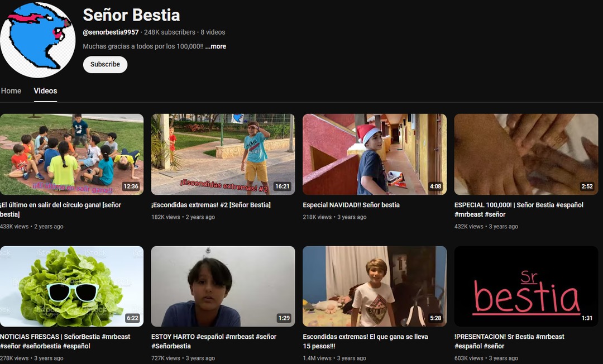This screenshot has height=364, width=603.
Task: Switch to the Home tab
Action: point(11,91)
